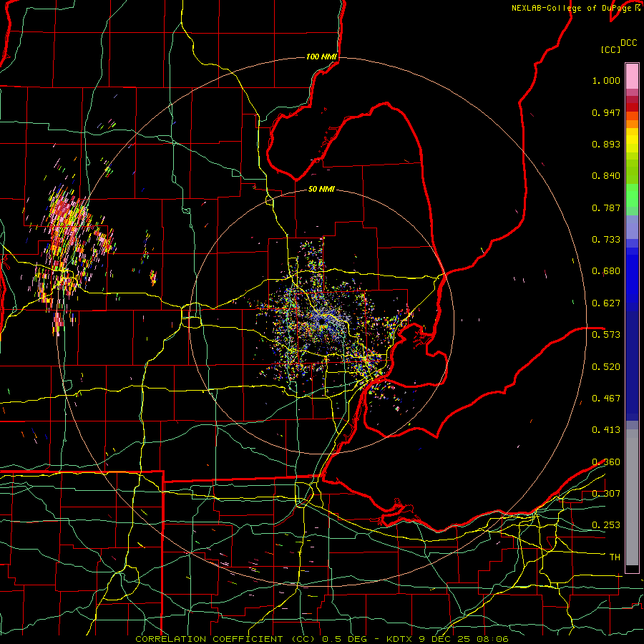Click the KDTX radar site identifier
The height and width of the screenshot is (644, 644).
click(x=401, y=639)
